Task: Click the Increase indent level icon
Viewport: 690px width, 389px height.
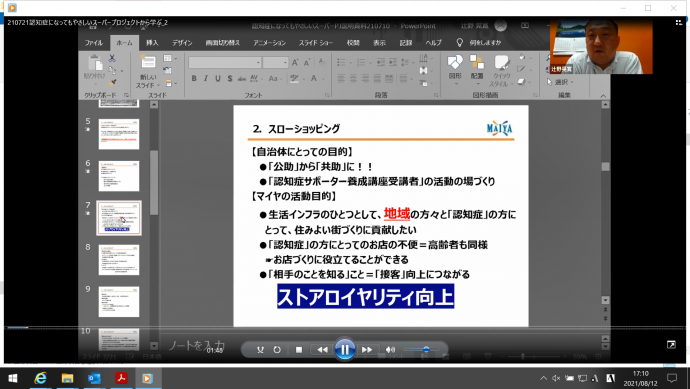Action: point(393,62)
